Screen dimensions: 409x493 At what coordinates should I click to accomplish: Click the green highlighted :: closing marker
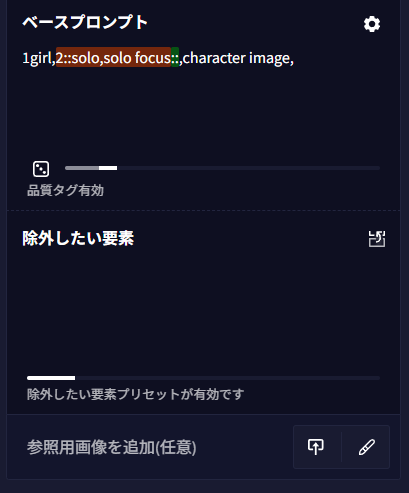pyautogui.click(x=175, y=58)
